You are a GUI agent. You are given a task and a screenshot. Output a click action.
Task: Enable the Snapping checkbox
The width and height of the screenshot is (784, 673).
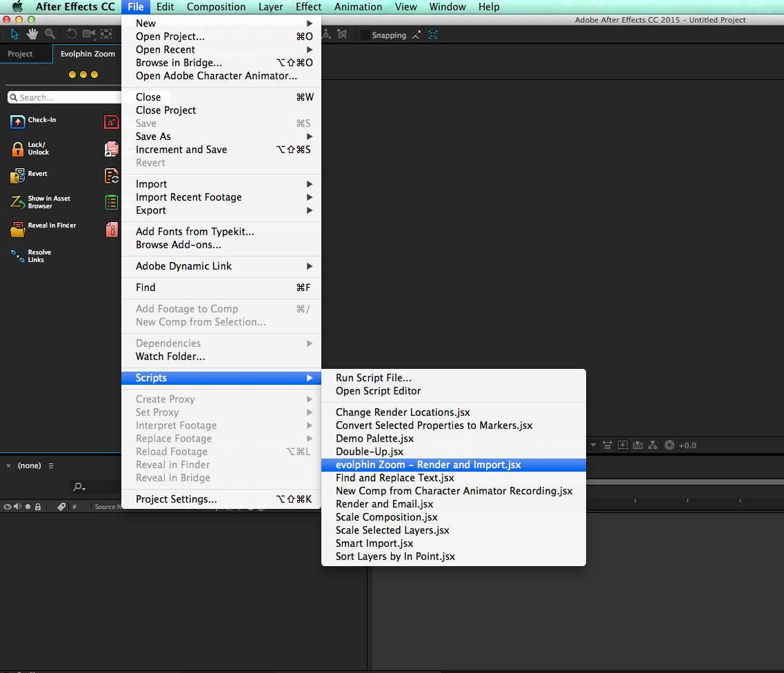coord(365,35)
